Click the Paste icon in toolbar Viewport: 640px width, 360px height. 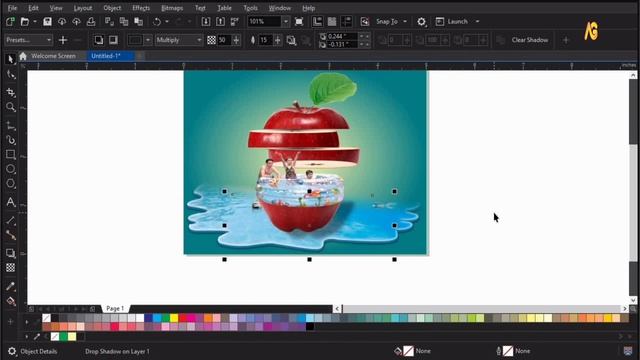pyautogui.click(x=138, y=22)
